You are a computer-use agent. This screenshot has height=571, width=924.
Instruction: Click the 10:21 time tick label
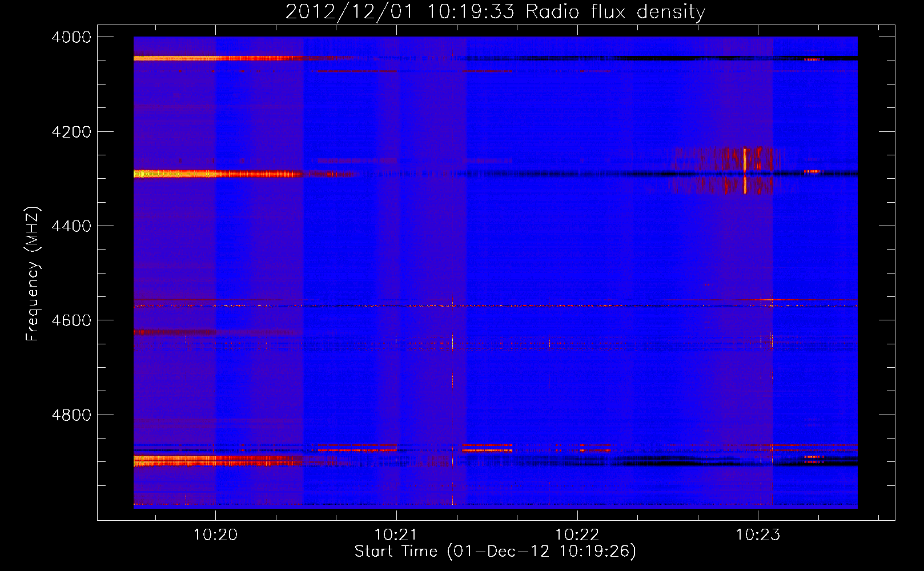[x=396, y=535]
